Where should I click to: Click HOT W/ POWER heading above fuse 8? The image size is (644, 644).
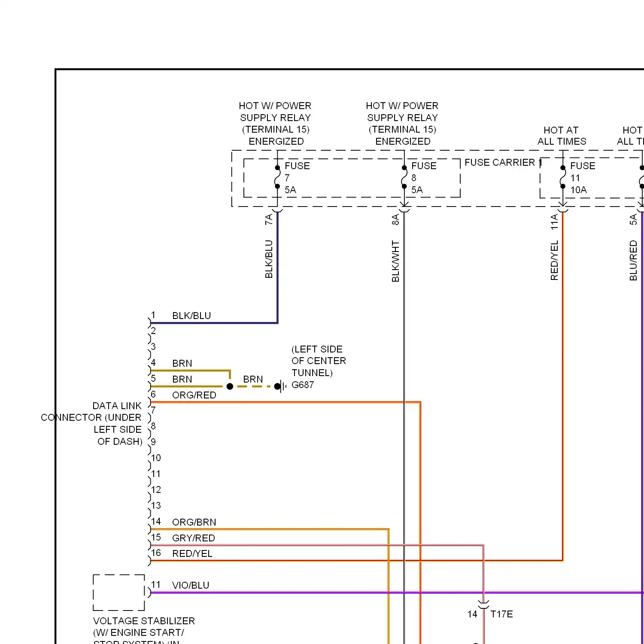[402, 123]
